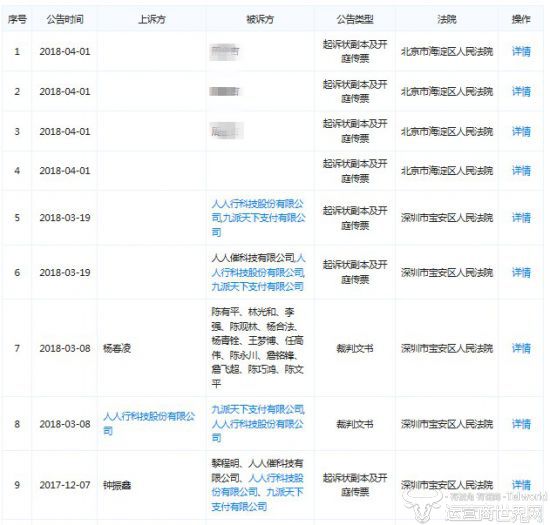Open 详情 link for row 4
550x525 pixels.
point(521,171)
